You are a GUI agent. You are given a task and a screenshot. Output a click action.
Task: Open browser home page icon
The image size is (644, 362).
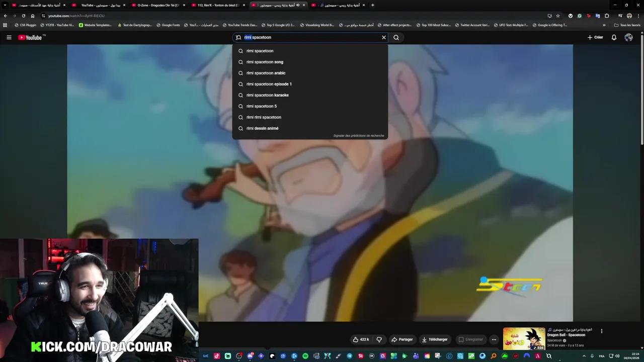(x=33, y=16)
